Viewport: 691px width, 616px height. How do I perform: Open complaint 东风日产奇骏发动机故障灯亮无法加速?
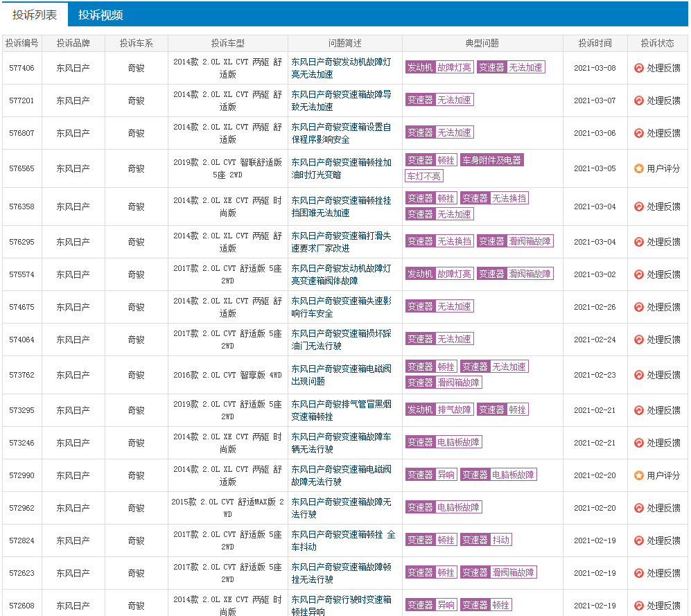pos(341,69)
